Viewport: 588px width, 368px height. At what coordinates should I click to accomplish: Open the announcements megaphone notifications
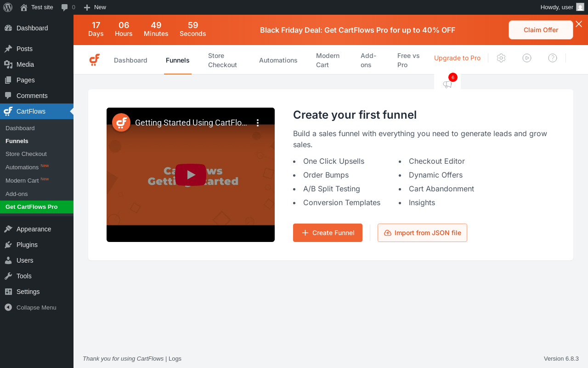447,84
